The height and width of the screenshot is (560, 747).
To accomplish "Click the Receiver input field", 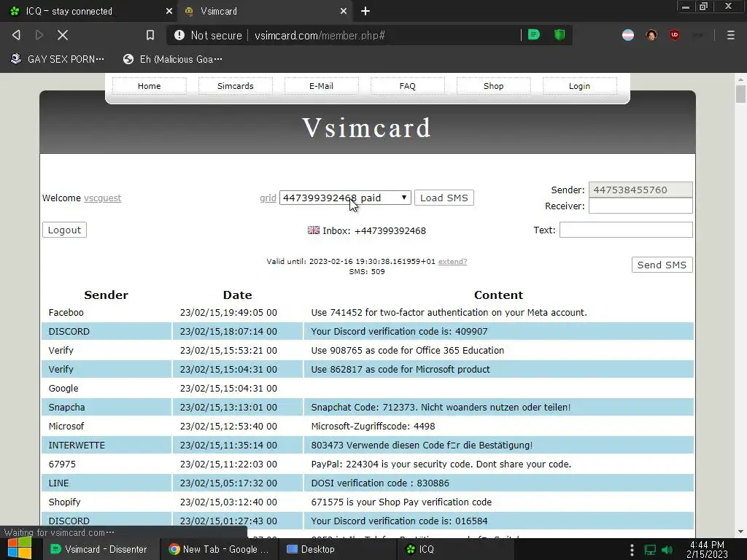I will 640,206.
